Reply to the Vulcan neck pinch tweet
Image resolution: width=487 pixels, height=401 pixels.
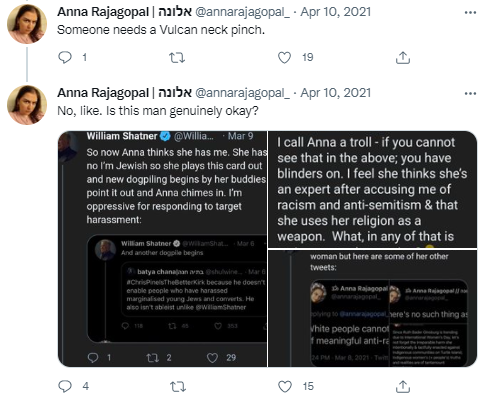[x=65, y=57]
